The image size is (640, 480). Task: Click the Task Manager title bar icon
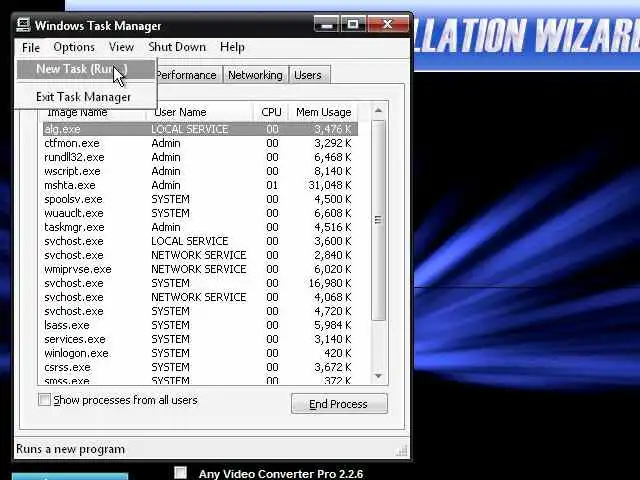click(x=23, y=25)
